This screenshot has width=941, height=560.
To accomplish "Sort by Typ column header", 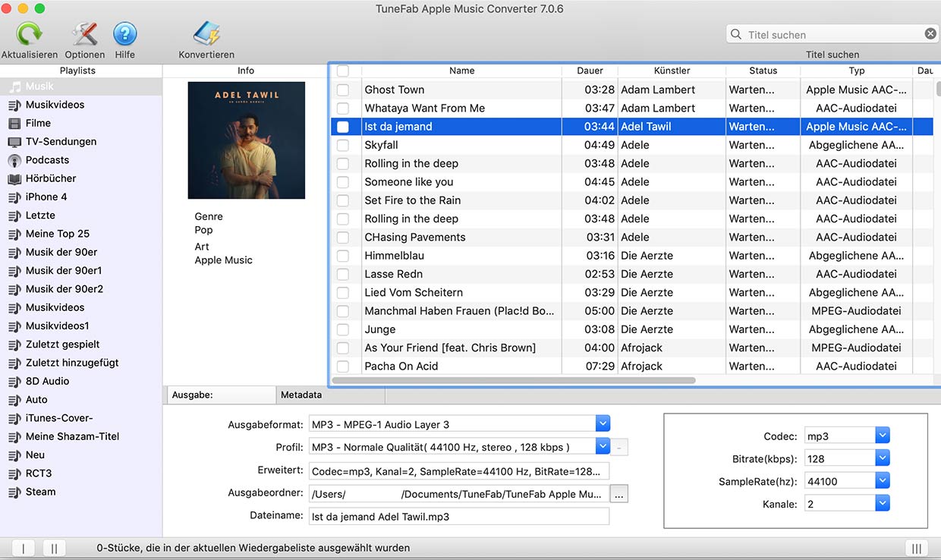I will click(857, 71).
